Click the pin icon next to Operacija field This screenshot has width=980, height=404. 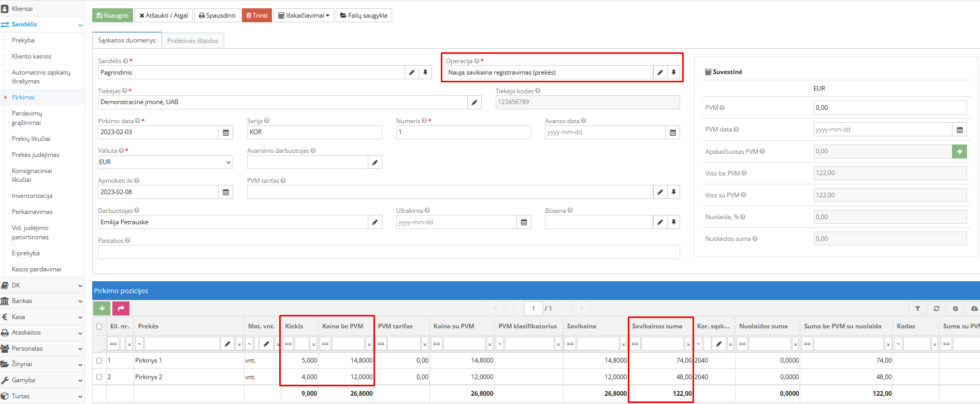point(673,73)
